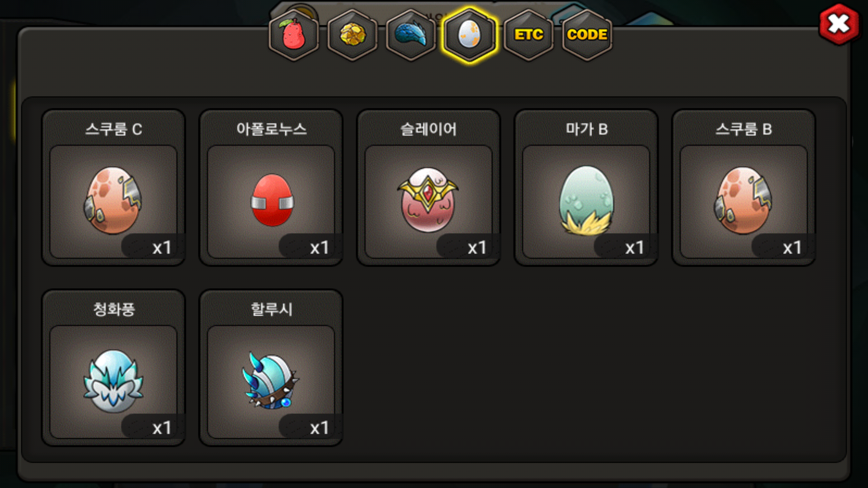Select the icy 청화풍 egg icon
Screen dimensions: 868x488
click(x=113, y=381)
